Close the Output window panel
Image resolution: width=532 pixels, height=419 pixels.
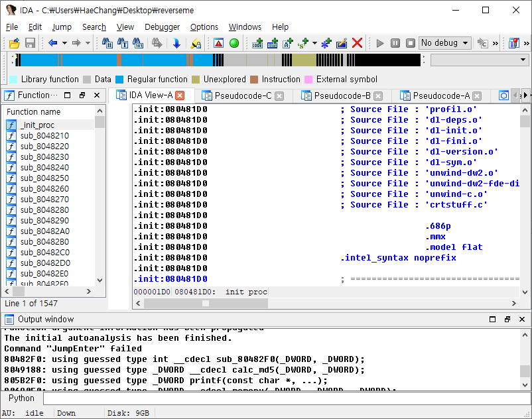522,319
